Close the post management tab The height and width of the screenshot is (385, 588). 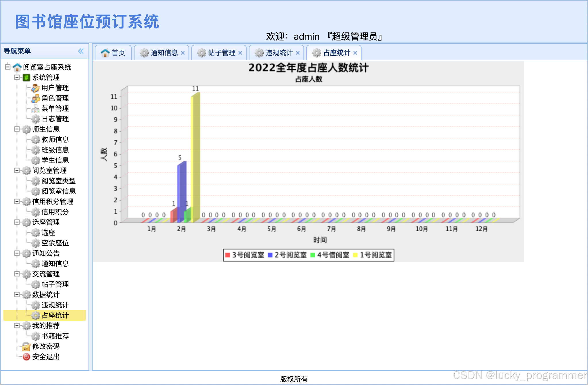pos(240,53)
